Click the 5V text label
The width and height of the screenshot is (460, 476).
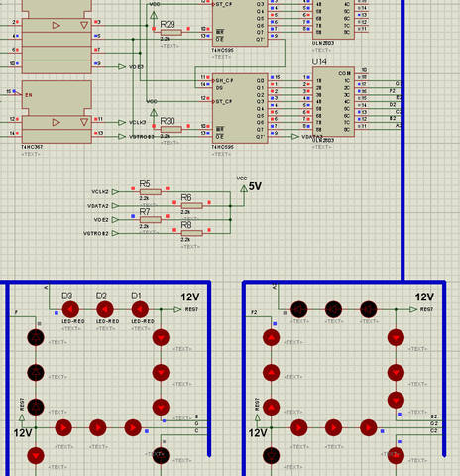pyautogui.click(x=255, y=186)
